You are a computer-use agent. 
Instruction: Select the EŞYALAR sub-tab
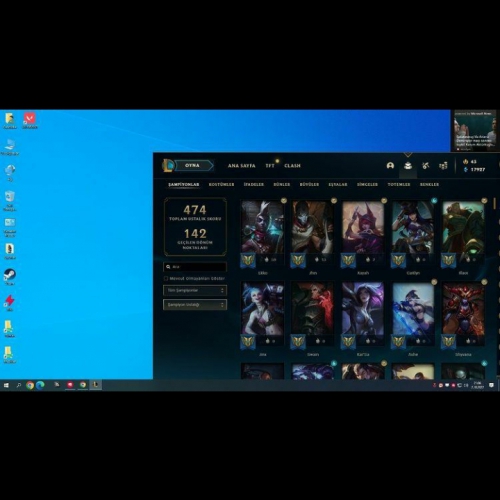(338, 184)
